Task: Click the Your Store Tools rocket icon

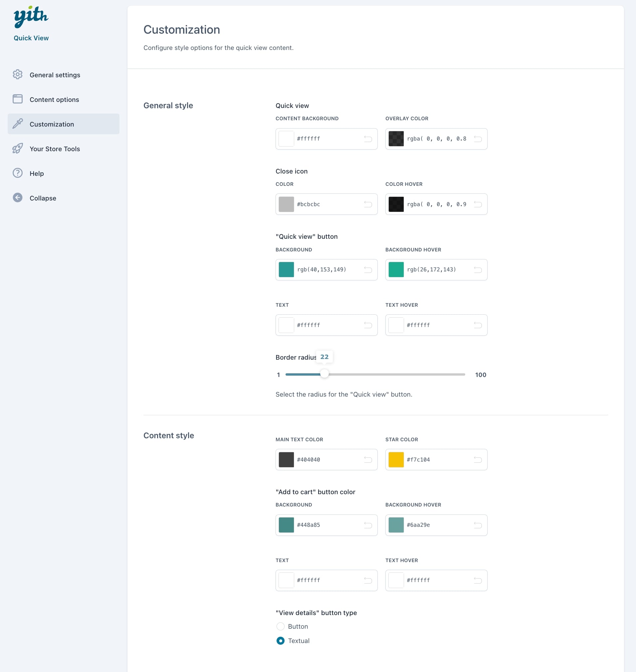Action: pos(18,148)
